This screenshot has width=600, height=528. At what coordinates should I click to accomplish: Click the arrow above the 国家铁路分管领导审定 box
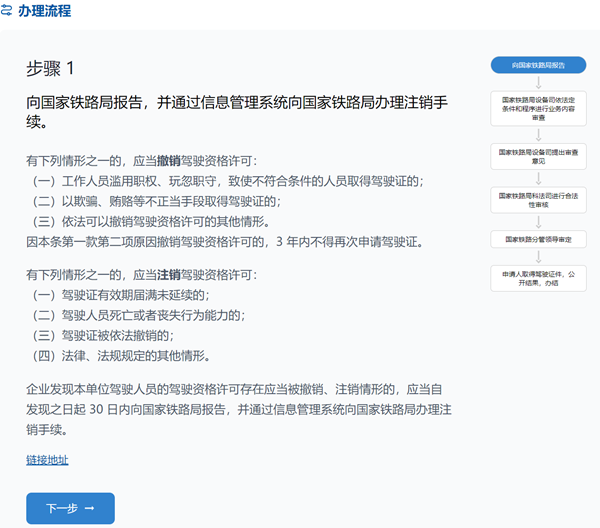click(x=538, y=221)
